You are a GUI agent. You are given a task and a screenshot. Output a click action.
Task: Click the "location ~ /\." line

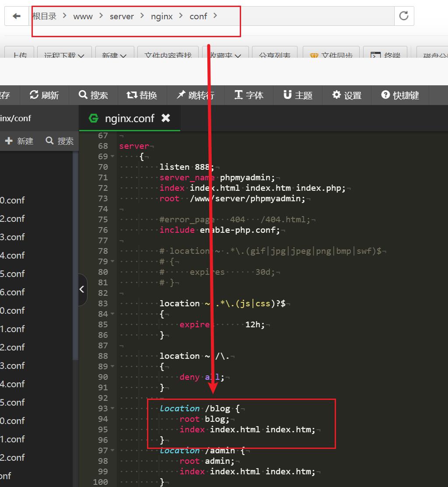tap(194, 356)
